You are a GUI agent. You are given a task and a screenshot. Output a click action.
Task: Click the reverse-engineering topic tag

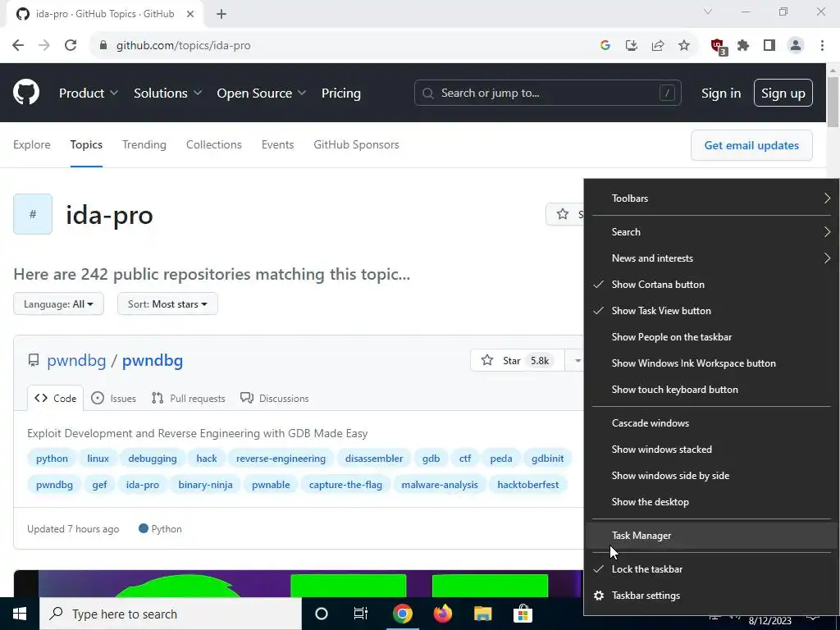pos(281,459)
